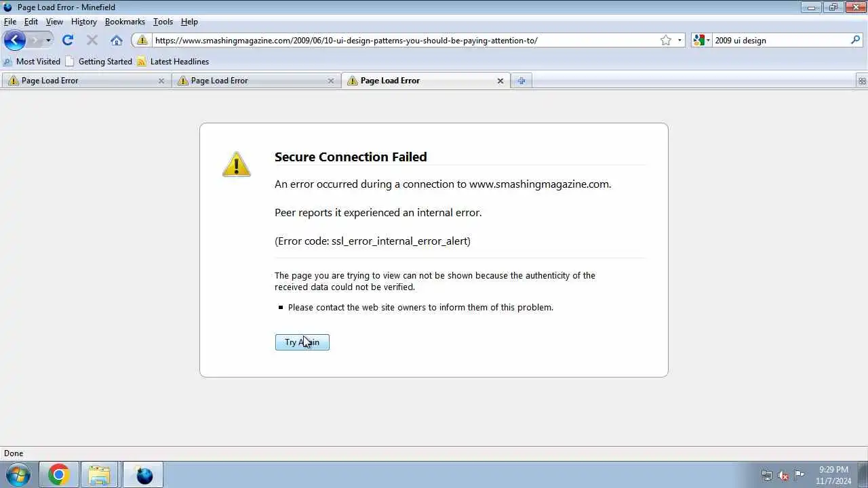The image size is (868, 488).
Task: Bookmark this page with the star icon
Action: (666, 40)
